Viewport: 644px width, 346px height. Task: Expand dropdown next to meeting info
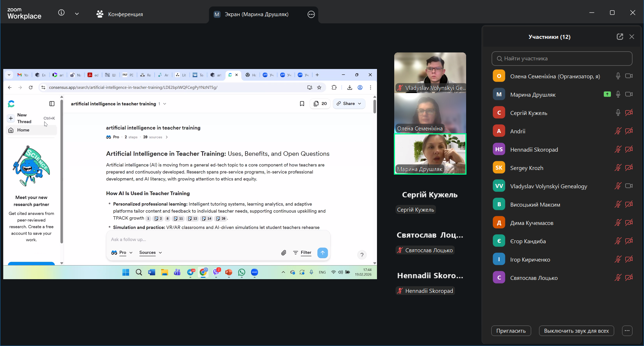click(77, 14)
